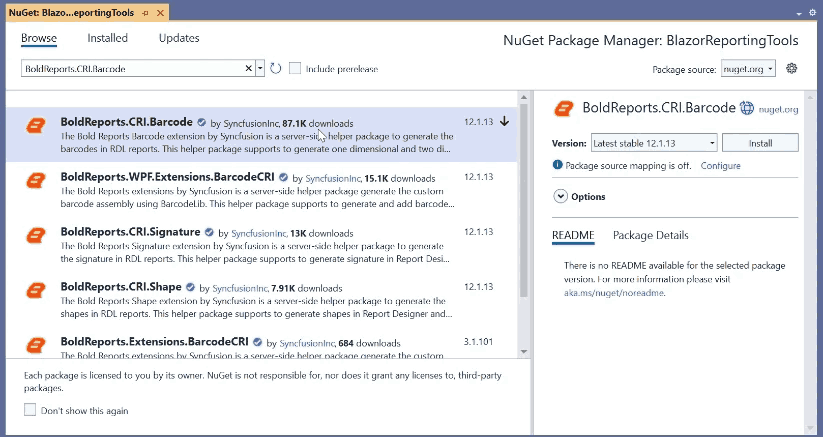The image size is (823, 437).
Task: Click verified badge beside BoldReports.CRI.Signature
Action: coord(209,232)
